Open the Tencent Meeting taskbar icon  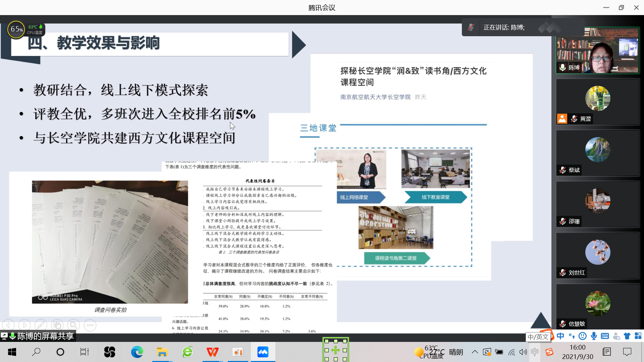pyautogui.click(x=263, y=352)
